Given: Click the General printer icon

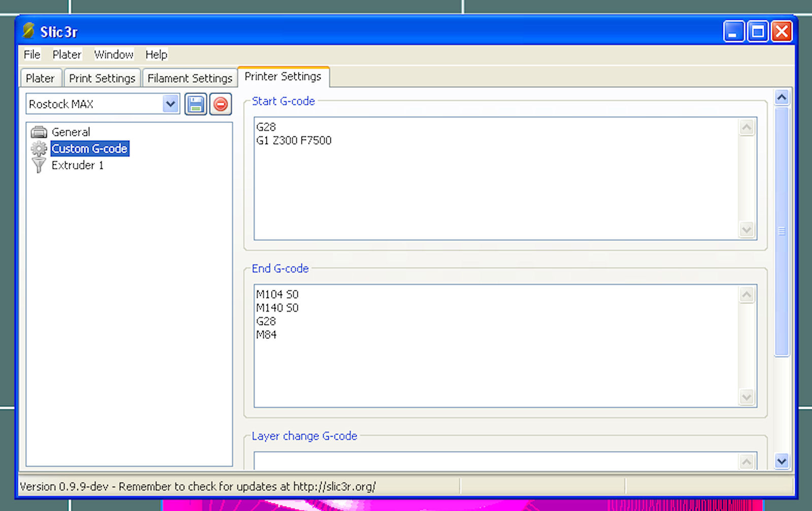Looking at the screenshot, I should click(39, 132).
